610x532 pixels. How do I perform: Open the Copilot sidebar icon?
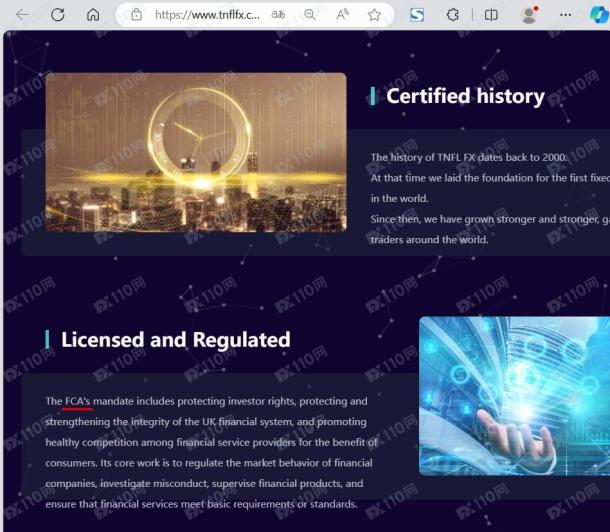pos(597,15)
